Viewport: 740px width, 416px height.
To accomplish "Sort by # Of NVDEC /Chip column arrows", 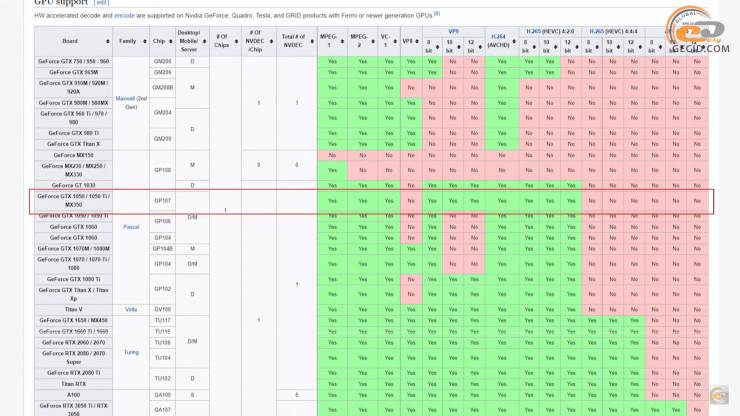I will pos(271,42).
